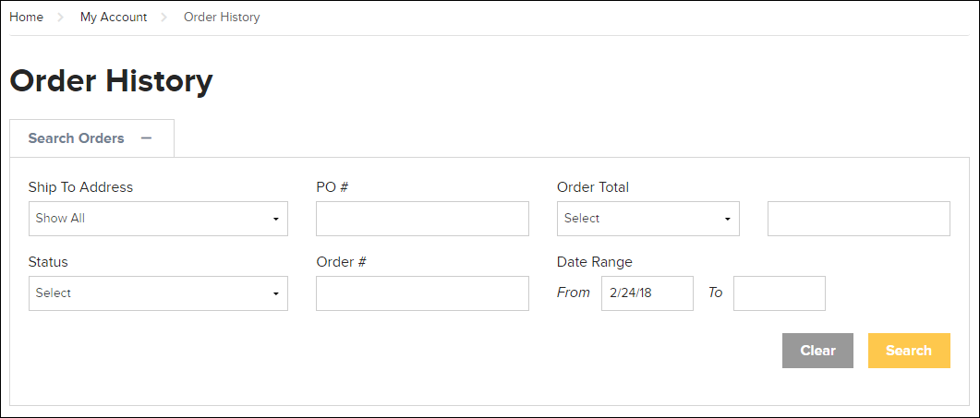Screen dimensions: 980x418
Task: Focus the Order # text field
Action: click(x=422, y=293)
